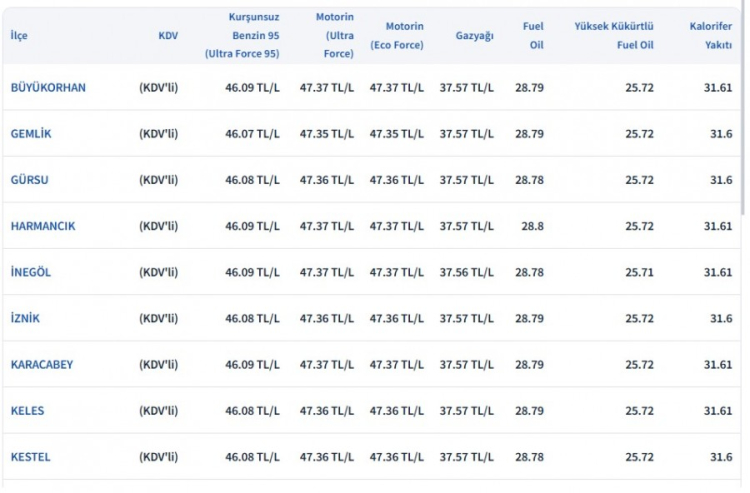The height and width of the screenshot is (493, 750).
Task: Click the GEMLİK district link
Action: 32,134
